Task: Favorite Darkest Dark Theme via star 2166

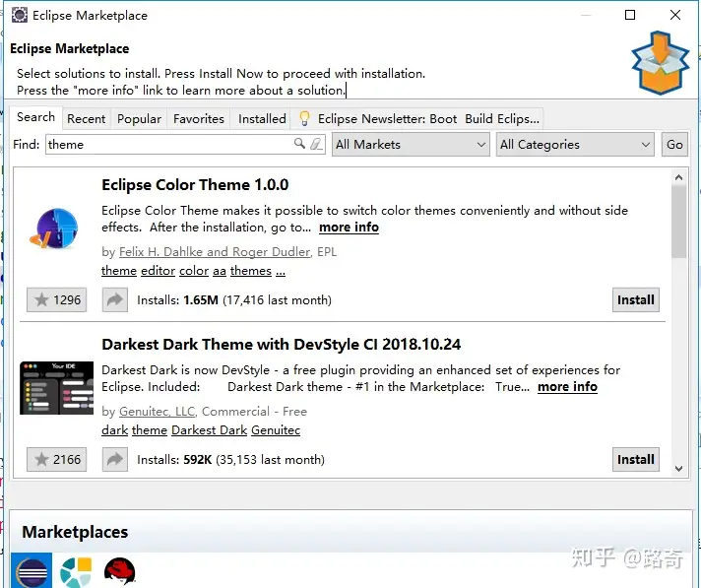Action: [57, 459]
